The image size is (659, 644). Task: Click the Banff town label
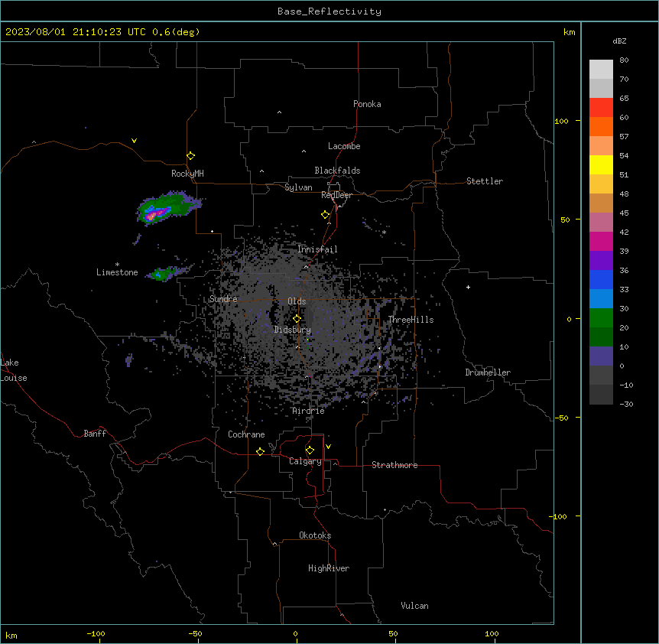click(x=95, y=434)
